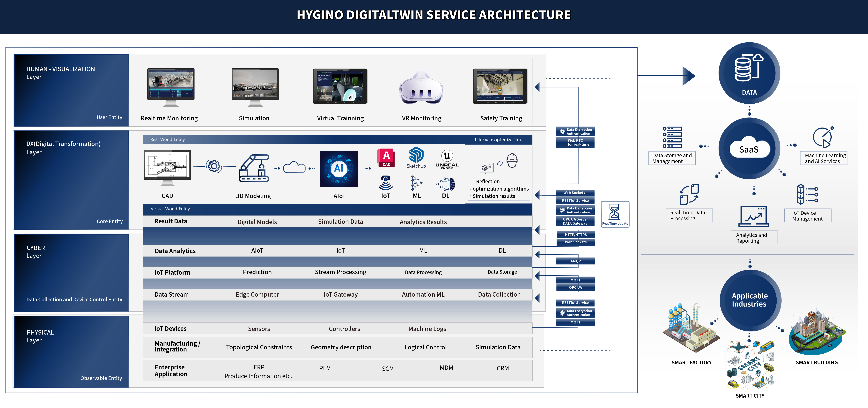Click the AMQP protocol badge

point(575,261)
